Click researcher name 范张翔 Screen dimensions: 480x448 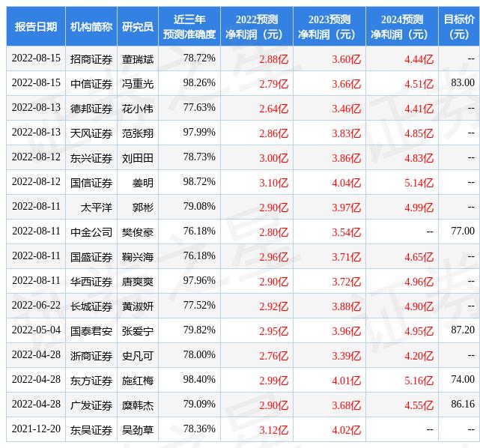pos(138,133)
